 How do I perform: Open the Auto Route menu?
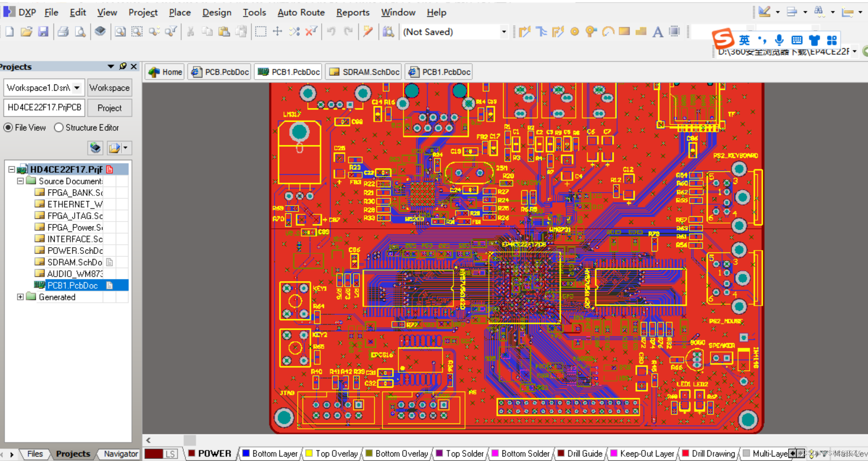[300, 13]
